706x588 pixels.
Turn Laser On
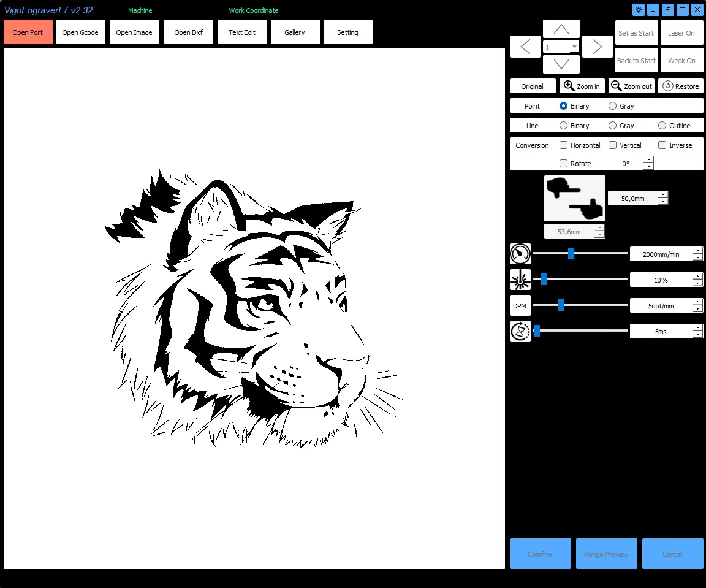pos(681,33)
